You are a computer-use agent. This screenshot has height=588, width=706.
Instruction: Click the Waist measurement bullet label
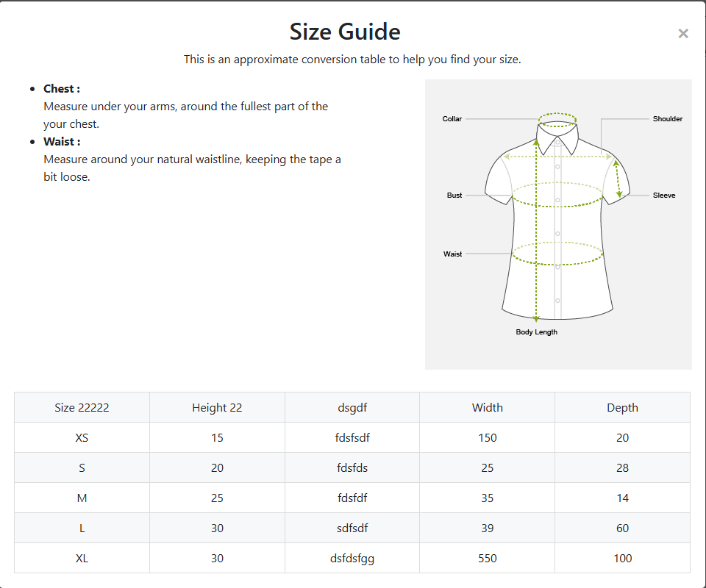62,142
